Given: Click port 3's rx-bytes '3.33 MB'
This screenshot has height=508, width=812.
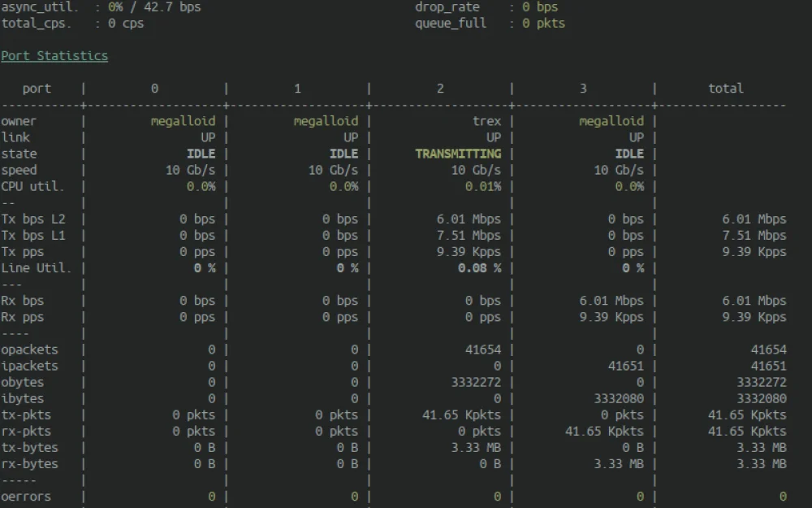Looking at the screenshot, I should (x=619, y=464).
